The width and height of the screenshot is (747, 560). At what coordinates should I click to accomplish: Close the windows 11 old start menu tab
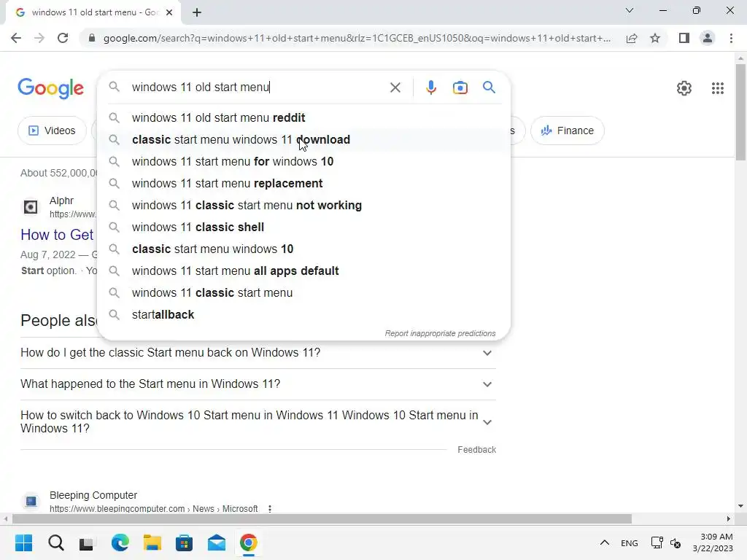[x=169, y=12]
